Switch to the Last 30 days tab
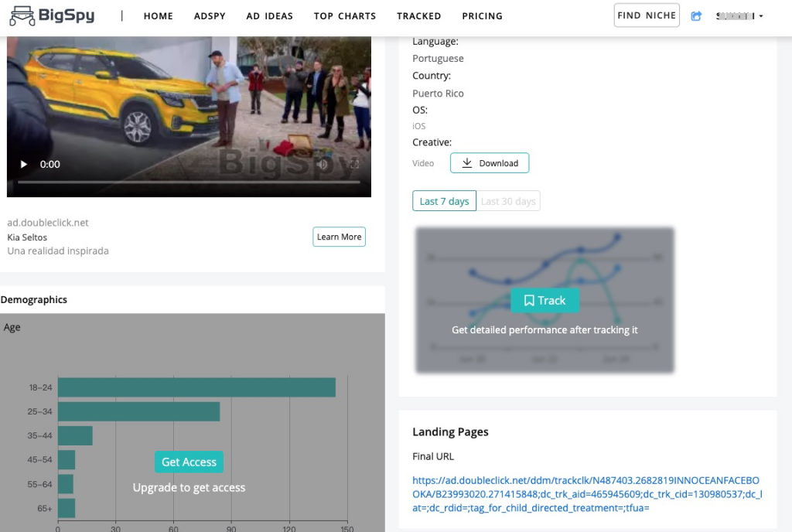 coord(508,201)
